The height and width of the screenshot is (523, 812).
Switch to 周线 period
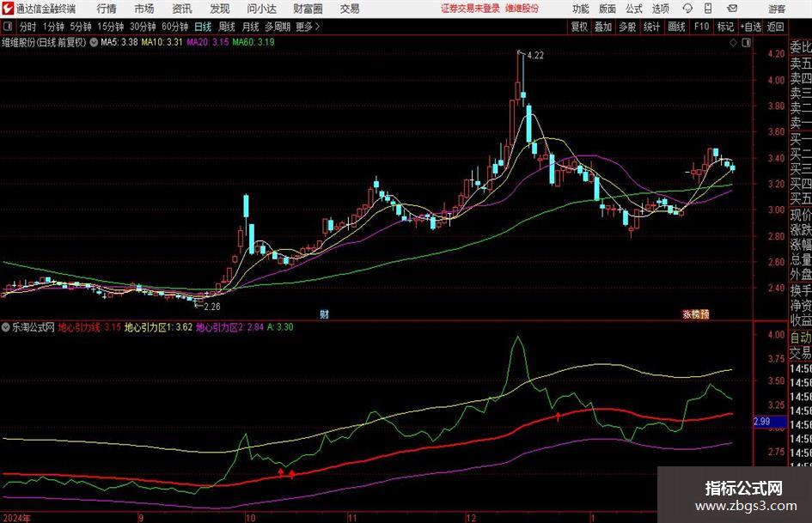pyautogui.click(x=227, y=27)
